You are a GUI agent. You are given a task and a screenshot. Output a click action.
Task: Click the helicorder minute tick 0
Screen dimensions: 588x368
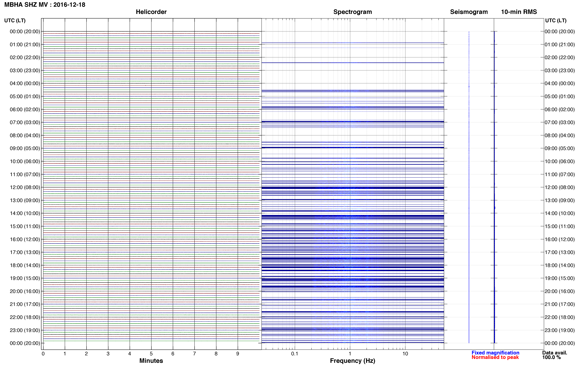tap(43, 354)
